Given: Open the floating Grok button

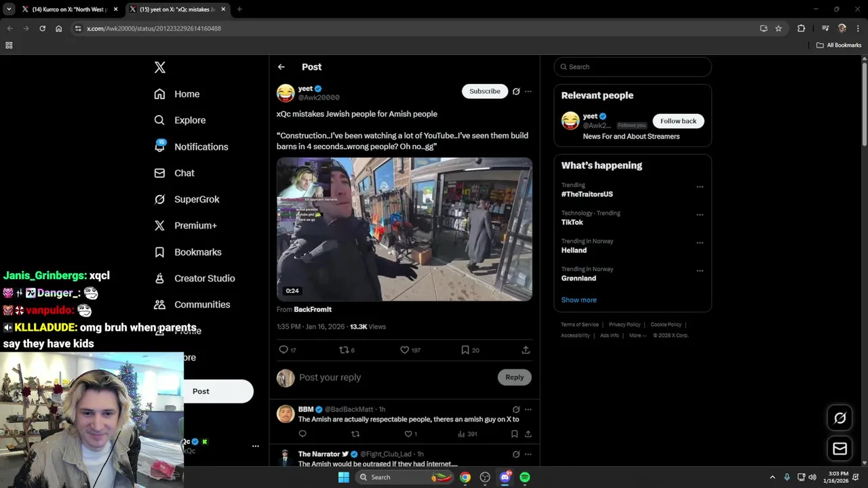Looking at the screenshot, I should click(x=840, y=418).
